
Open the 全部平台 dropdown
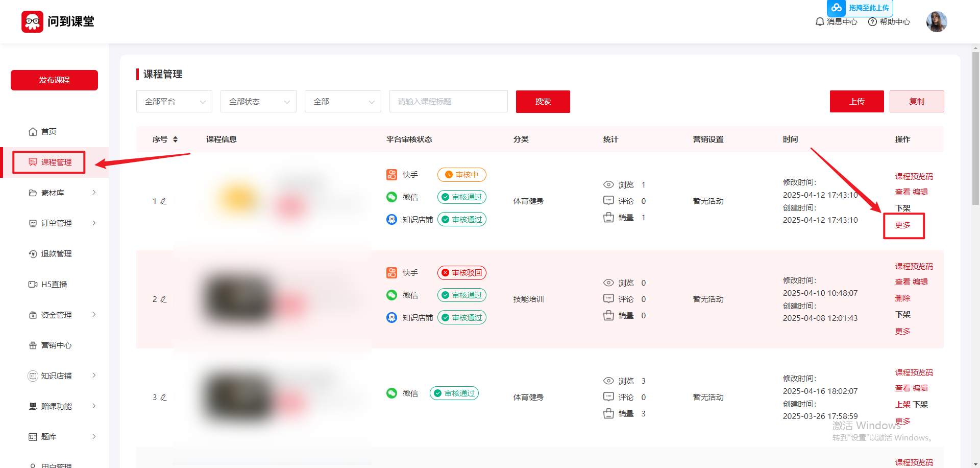tap(174, 102)
